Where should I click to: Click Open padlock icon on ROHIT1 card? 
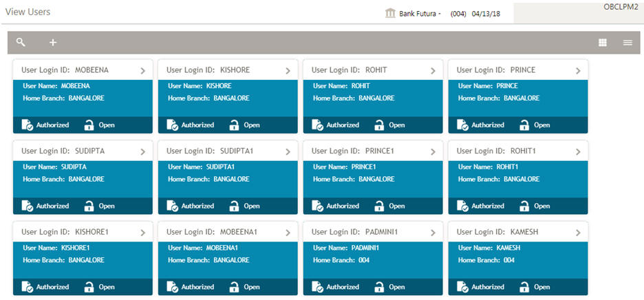pos(524,206)
